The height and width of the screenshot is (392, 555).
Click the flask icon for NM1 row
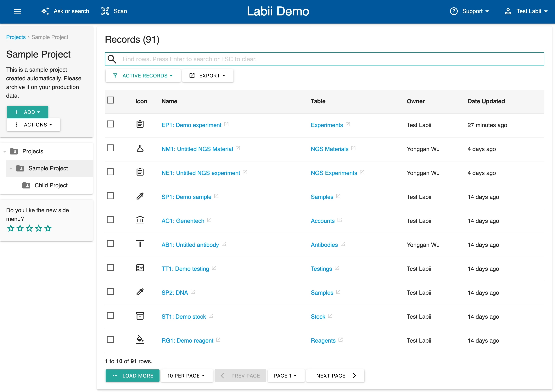140,148
